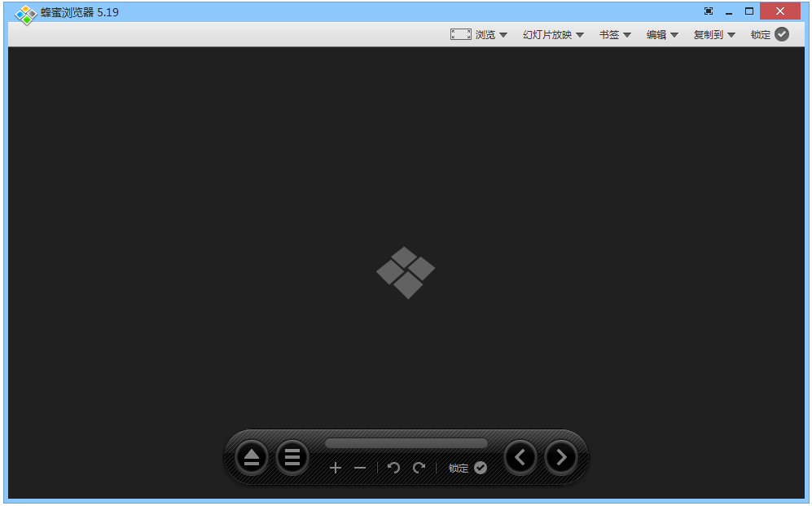Image resolution: width=812 pixels, height=506 pixels.
Task: Toggle 锁定 checkmark in top toolbar
Action: tap(782, 34)
